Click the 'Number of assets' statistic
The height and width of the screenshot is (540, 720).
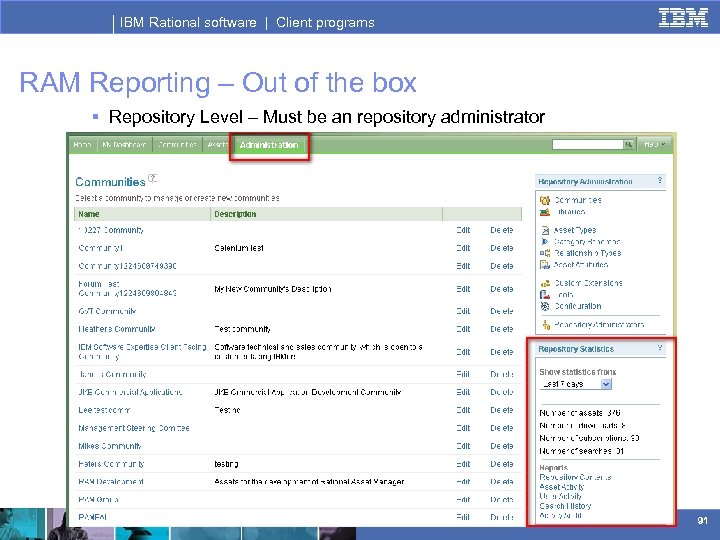point(580,413)
